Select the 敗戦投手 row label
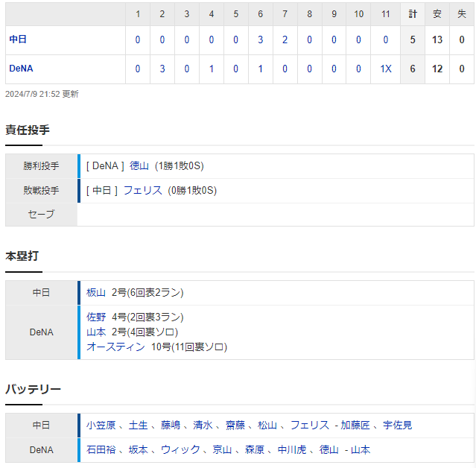The height and width of the screenshot is (468, 476). pyautogui.click(x=41, y=191)
